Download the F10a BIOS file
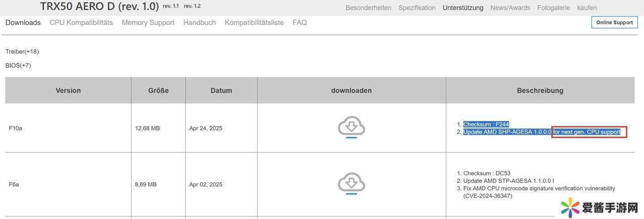The image size is (644, 219). coord(351,127)
